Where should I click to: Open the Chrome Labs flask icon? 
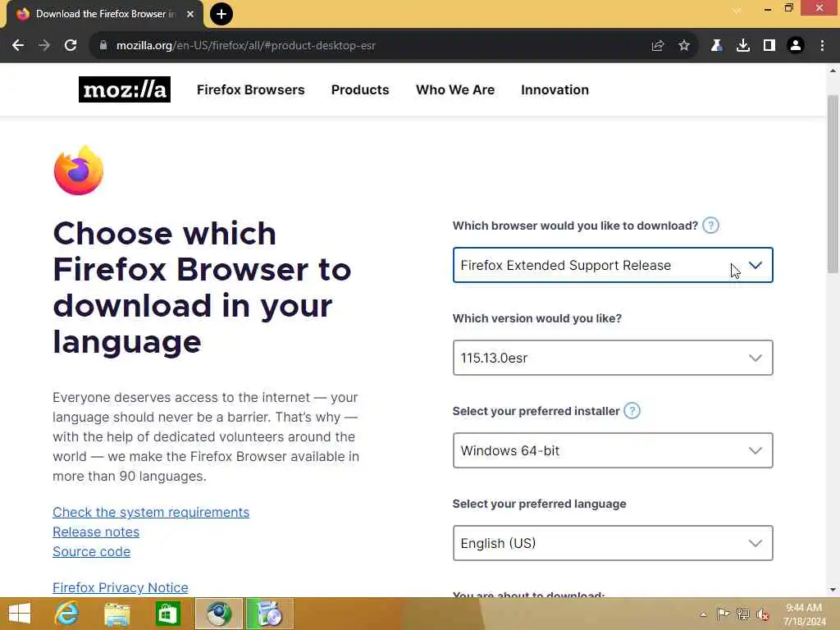click(716, 46)
